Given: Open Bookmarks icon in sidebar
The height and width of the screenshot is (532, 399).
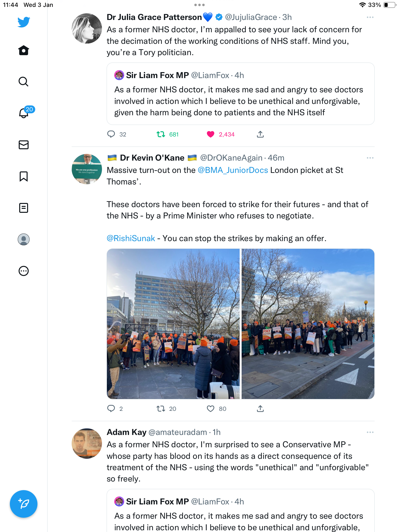Looking at the screenshot, I should click(x=24, y=176).
